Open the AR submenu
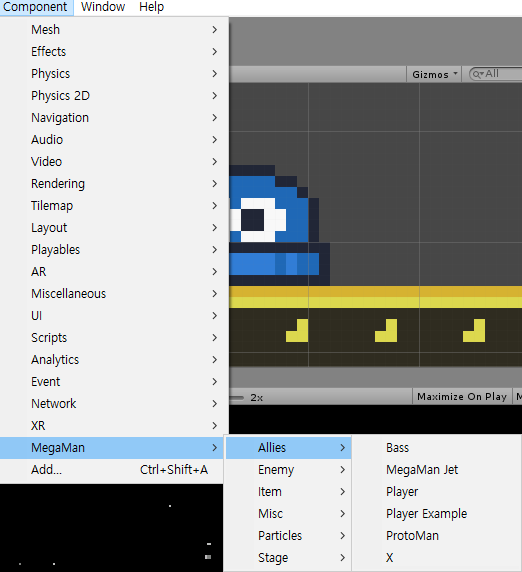This screenshot has width=522, height=572. click(x=114, y=271)
